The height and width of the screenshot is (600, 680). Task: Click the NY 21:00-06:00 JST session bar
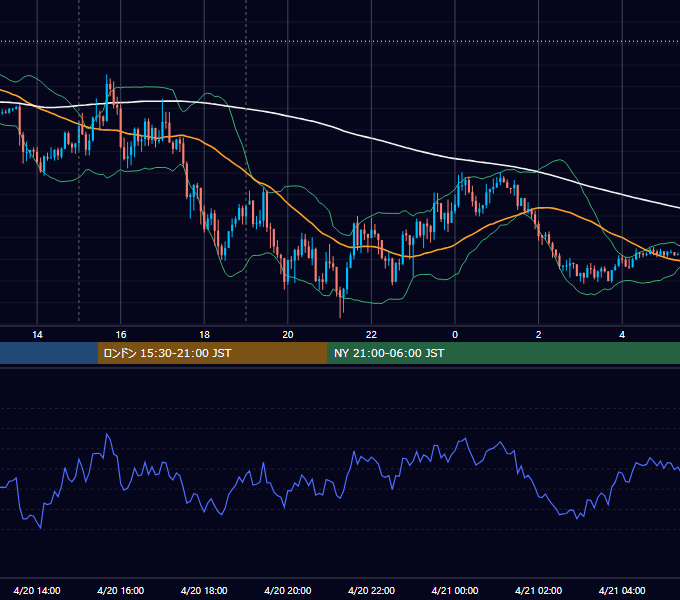coord(503,353)
